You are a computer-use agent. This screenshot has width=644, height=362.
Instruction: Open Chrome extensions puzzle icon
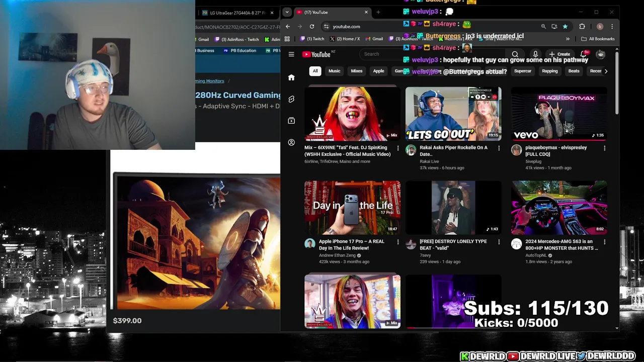[x=582, y=26]
